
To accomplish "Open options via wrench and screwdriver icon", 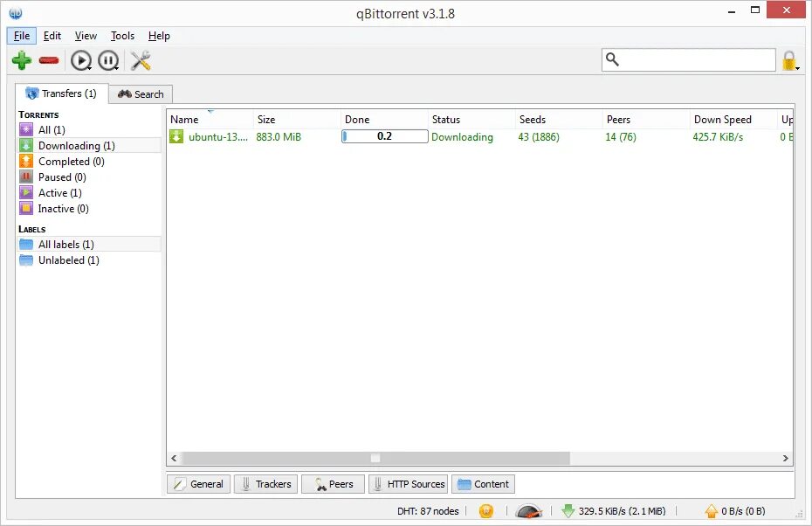I will pos(141,60).
